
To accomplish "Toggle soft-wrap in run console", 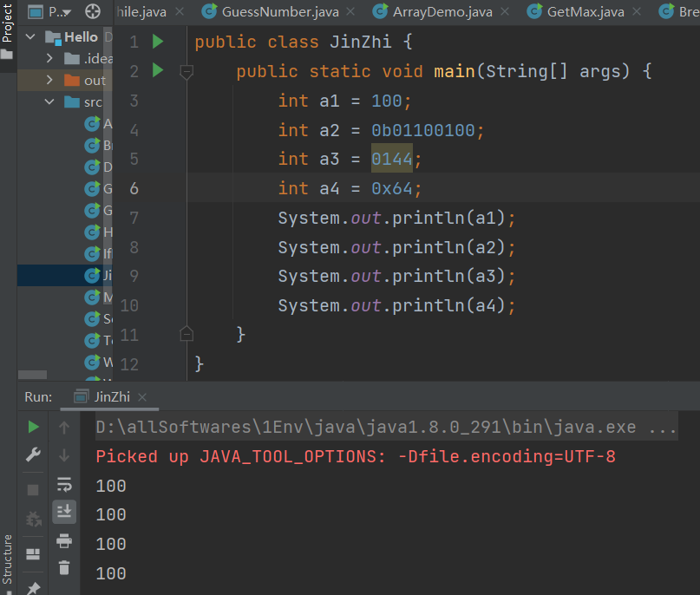I will pos(64,484).
